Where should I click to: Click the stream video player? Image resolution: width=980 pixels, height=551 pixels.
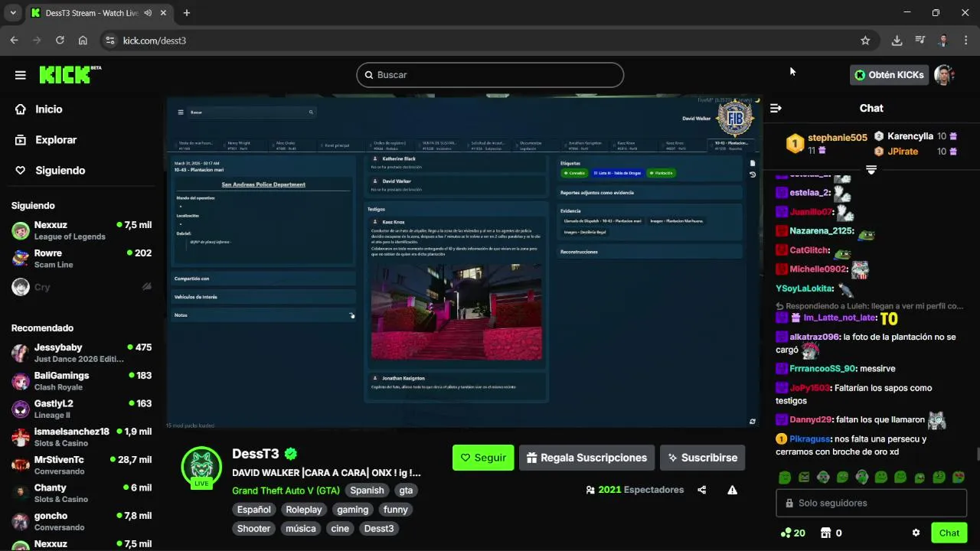(x=463, y=261)
